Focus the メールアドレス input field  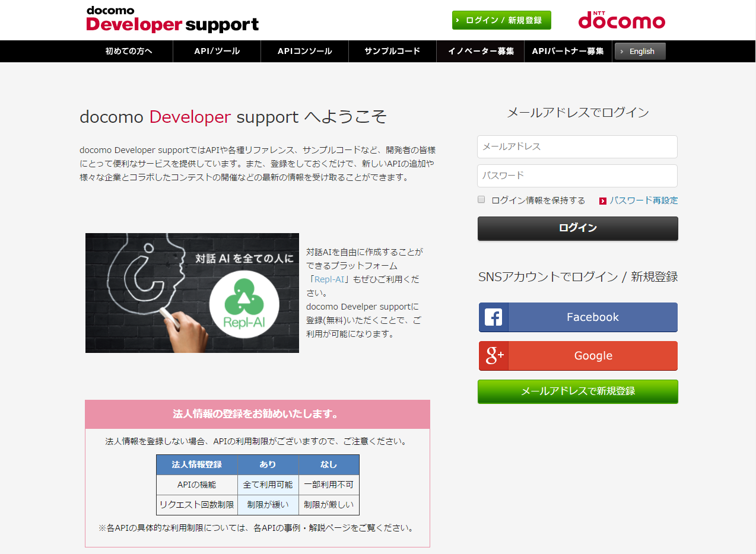point(577,147)
